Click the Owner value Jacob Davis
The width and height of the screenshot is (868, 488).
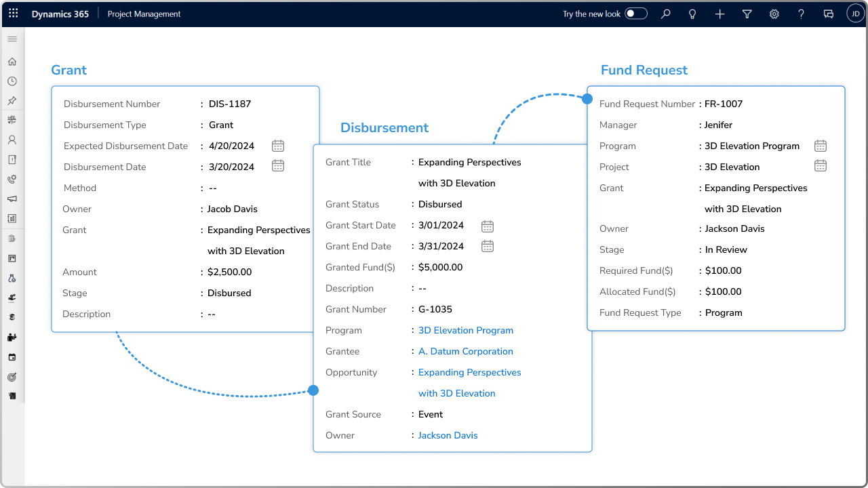pos(233,209)
